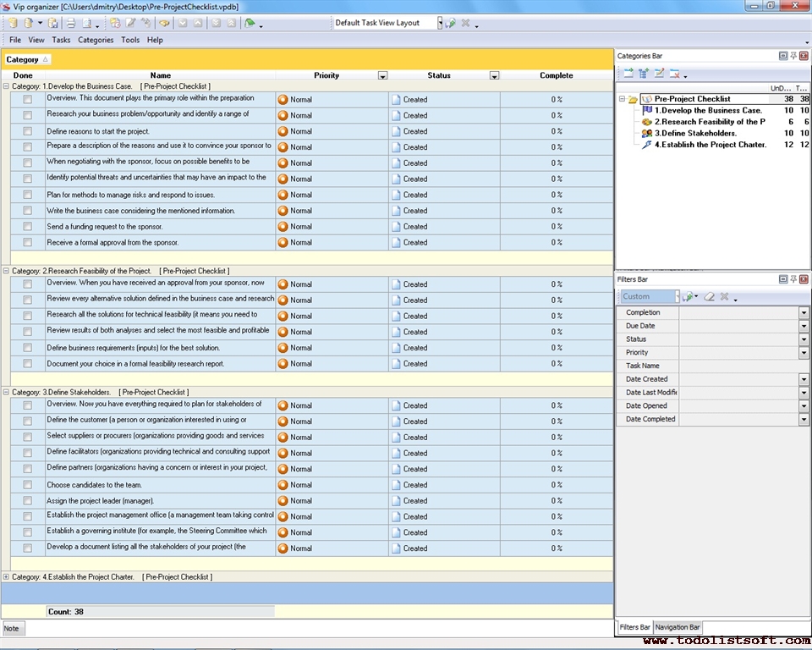Click the green flag icon in toolbar

point(250,23)
